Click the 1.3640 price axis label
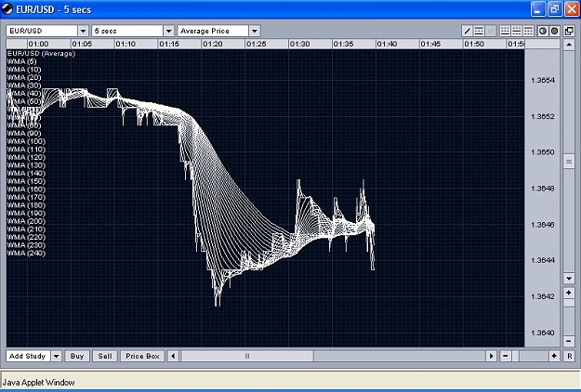 (x=543, y=333)
